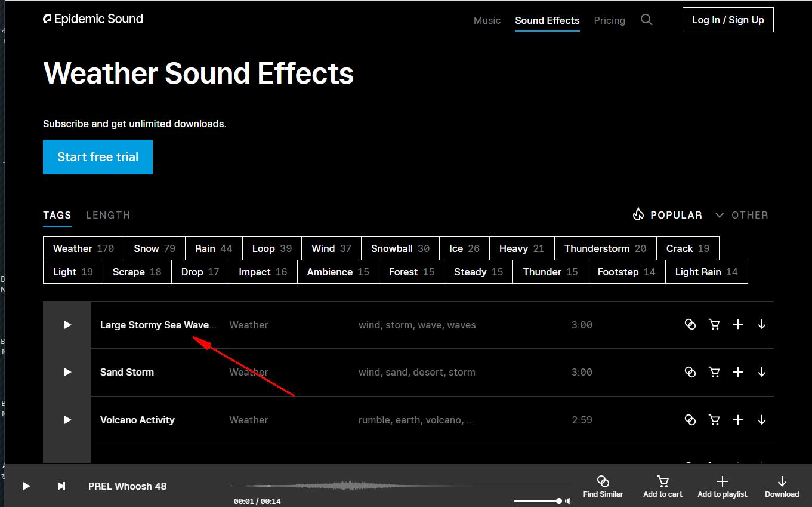Expand the Other sorting dropdown
Image resolution: width=812 pixels, height=507 pixels.
[742, 215]
